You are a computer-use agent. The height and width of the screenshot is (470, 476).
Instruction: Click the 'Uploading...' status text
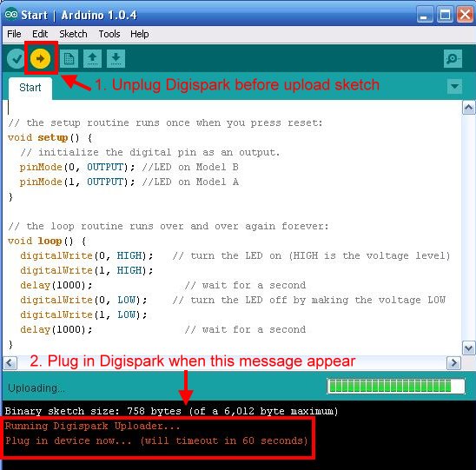click(36, 388)
